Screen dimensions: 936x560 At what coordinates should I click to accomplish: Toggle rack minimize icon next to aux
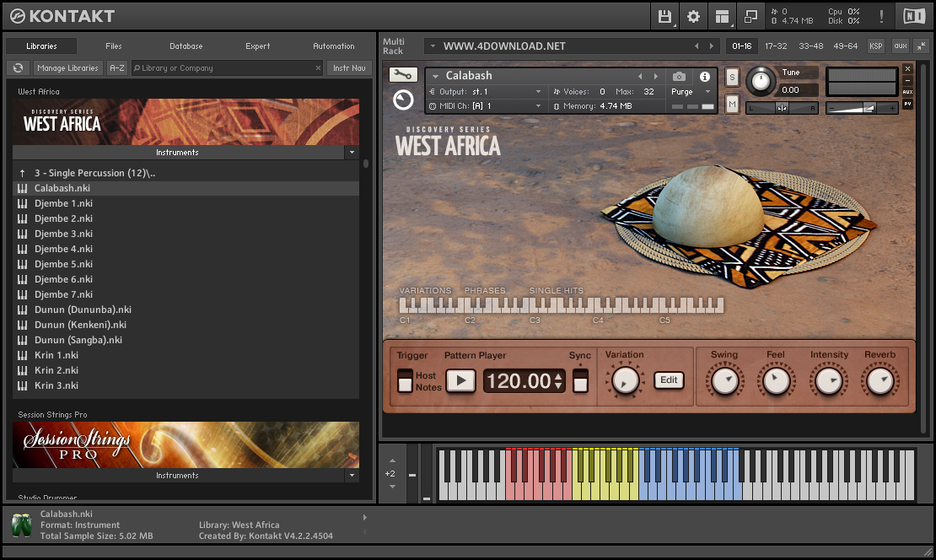(x=921, y=46)
